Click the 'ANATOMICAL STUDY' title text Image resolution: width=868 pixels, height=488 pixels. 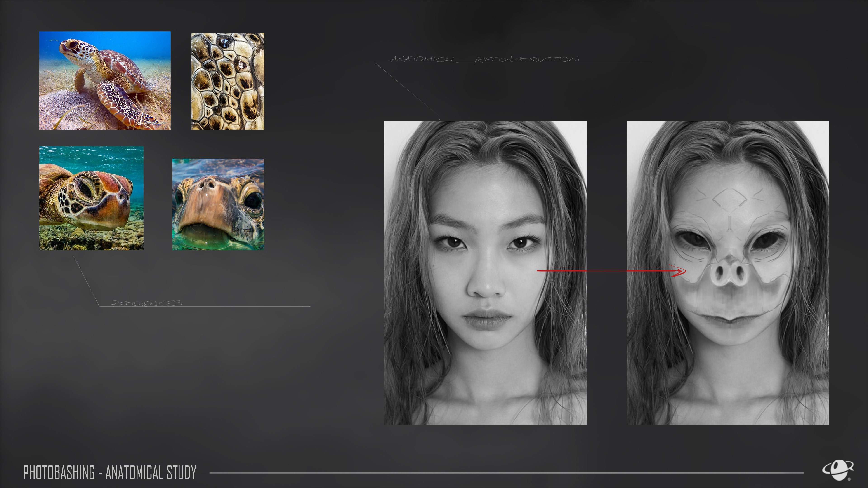(151, 472)
